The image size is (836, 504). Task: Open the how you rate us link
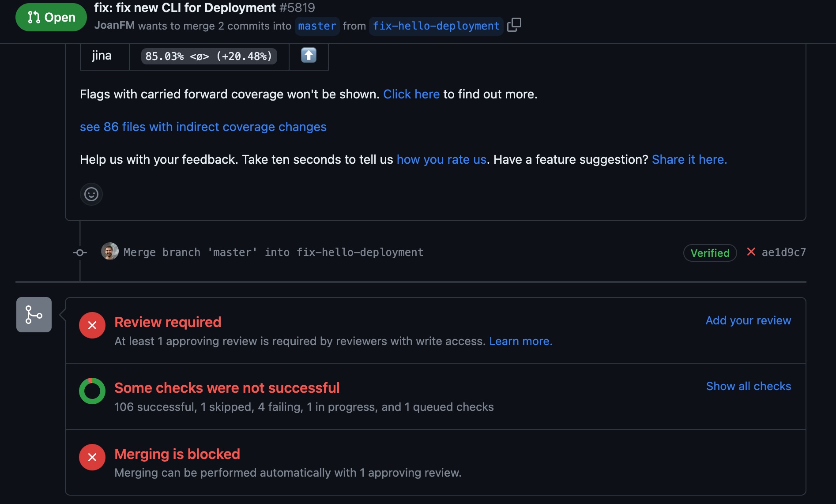tap(441, 159)
